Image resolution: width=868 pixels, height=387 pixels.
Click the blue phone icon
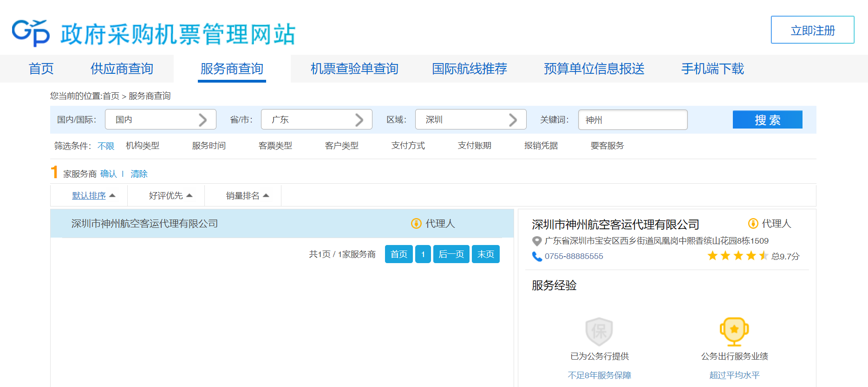(x=537, y=257)
